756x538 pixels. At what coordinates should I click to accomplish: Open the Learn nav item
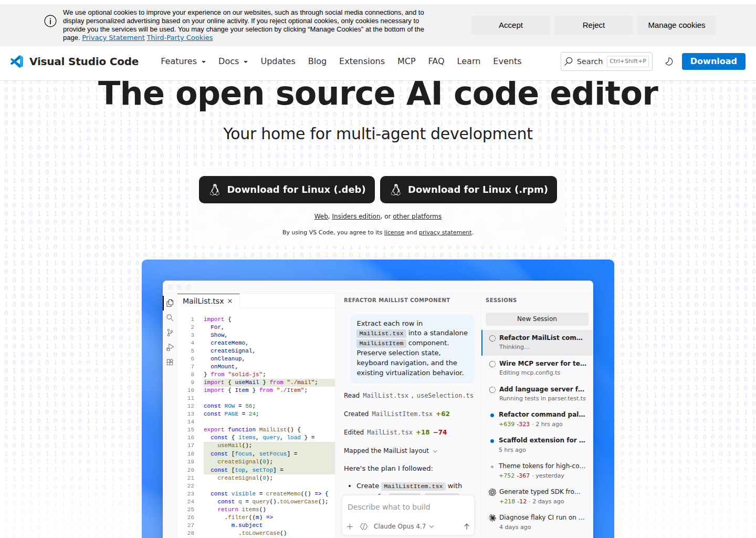(x=468, y=61)
